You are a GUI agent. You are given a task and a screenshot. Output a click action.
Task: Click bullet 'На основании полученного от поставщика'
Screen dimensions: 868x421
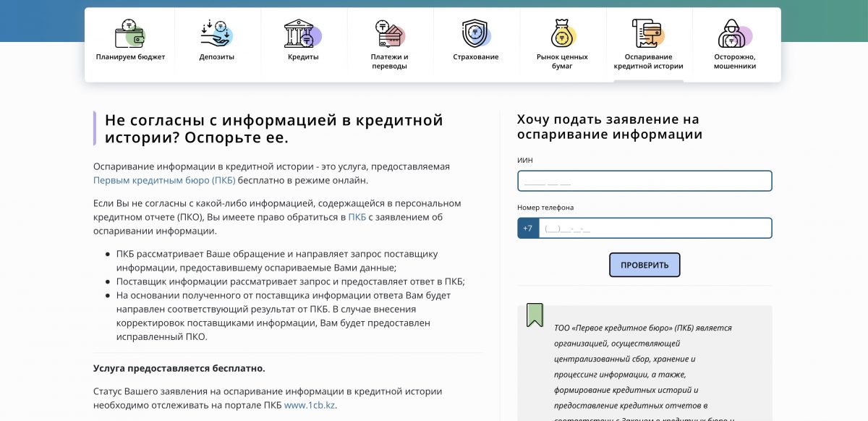point(284,316)
